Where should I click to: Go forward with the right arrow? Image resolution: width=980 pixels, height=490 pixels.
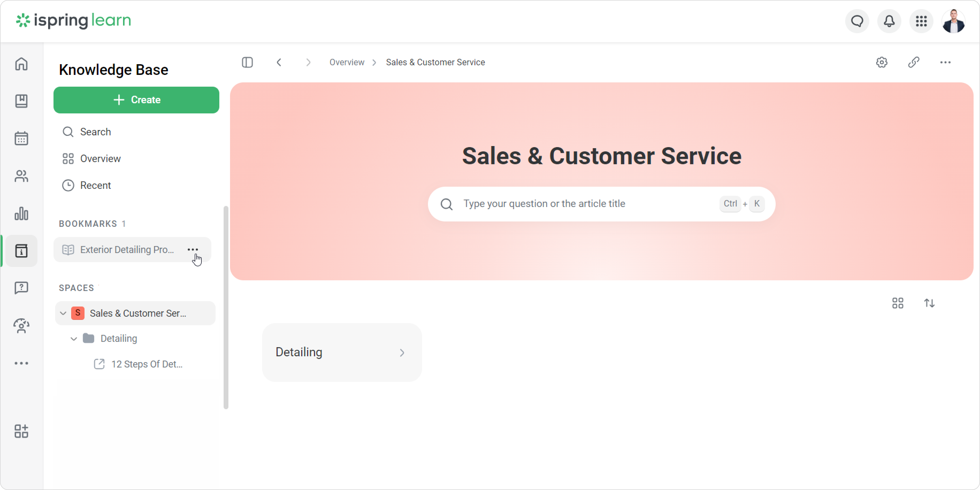308,62
